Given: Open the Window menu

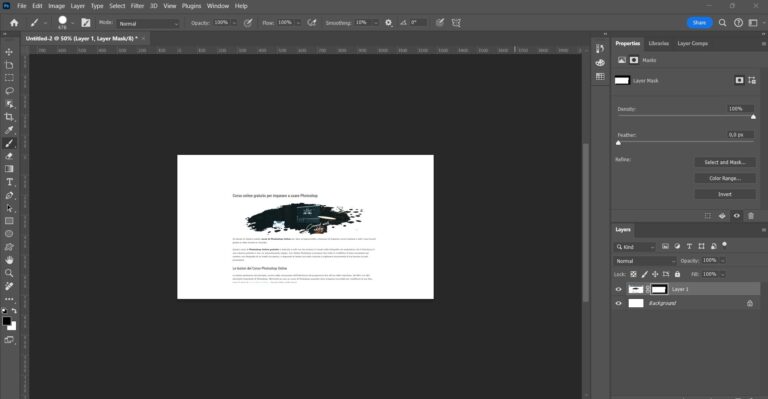Looking at the screenshot, I should point(217,6).
